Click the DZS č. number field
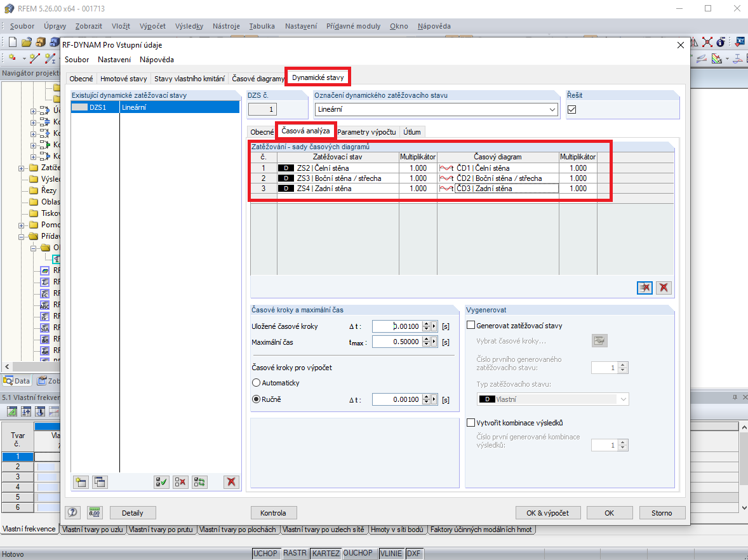 263,110
